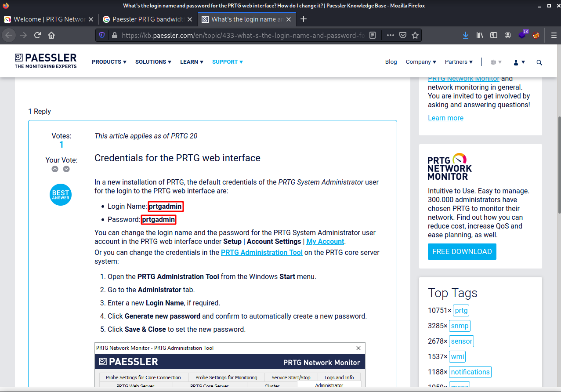Select the wmi tag
Screen dimensions: 561x392
[457, 356]
